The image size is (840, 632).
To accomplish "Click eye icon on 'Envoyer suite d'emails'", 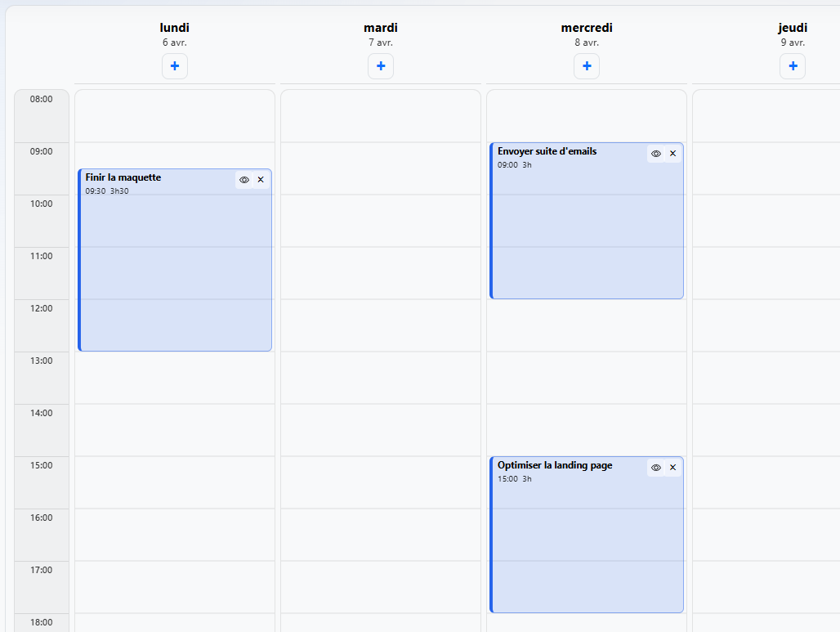I will (656, 154).
